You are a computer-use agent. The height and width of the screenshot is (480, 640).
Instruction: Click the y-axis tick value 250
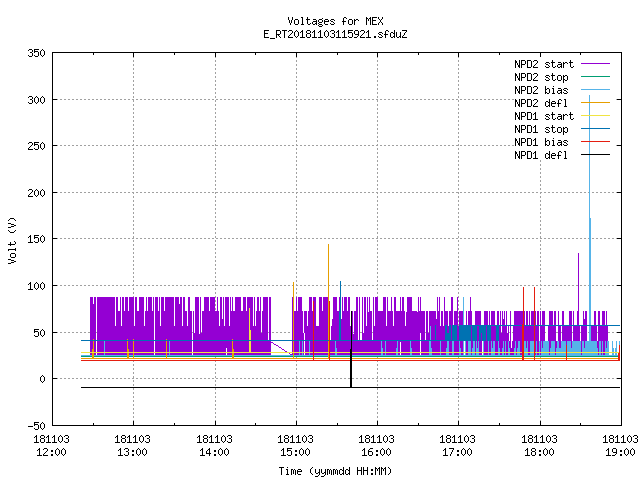[x=36, y=146]
